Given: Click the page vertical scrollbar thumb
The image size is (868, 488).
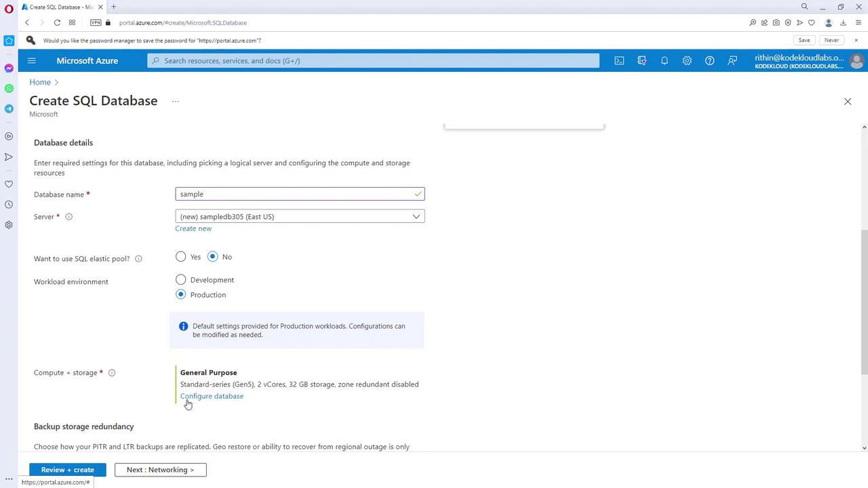Looking at the screenshot, I should click(x=864, y=302).
